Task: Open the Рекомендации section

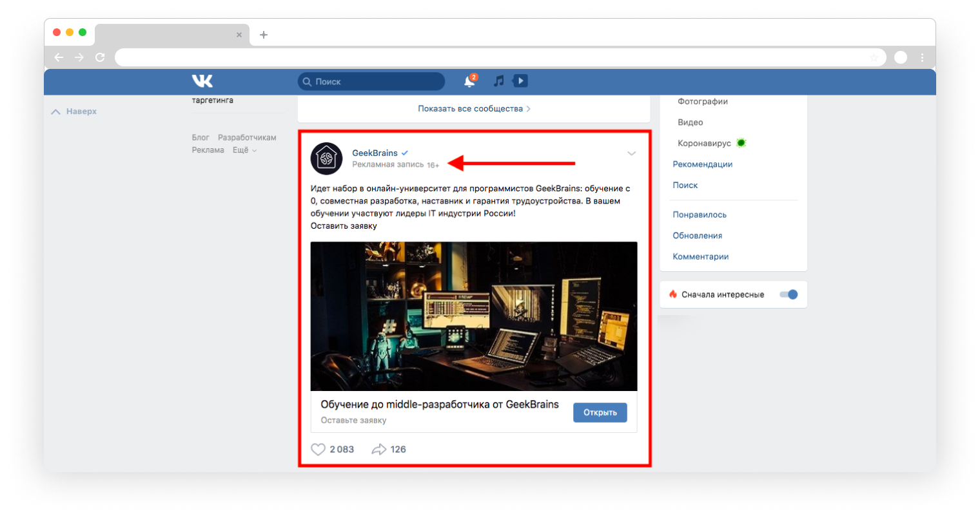Action: pos(703,164)
